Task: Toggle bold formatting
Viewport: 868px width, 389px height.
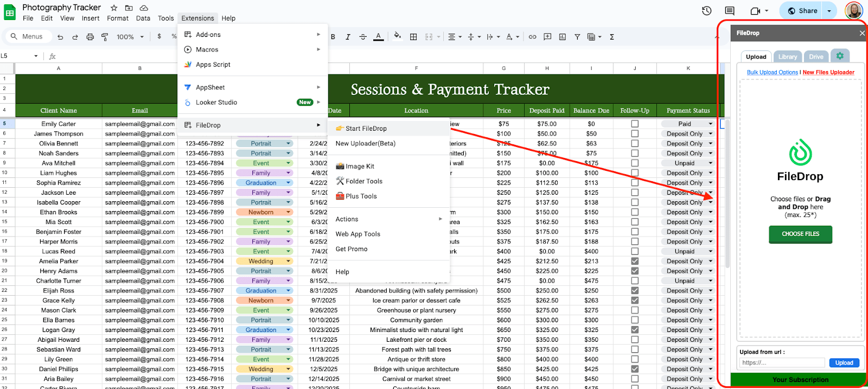Action: [x=333, y=37]
